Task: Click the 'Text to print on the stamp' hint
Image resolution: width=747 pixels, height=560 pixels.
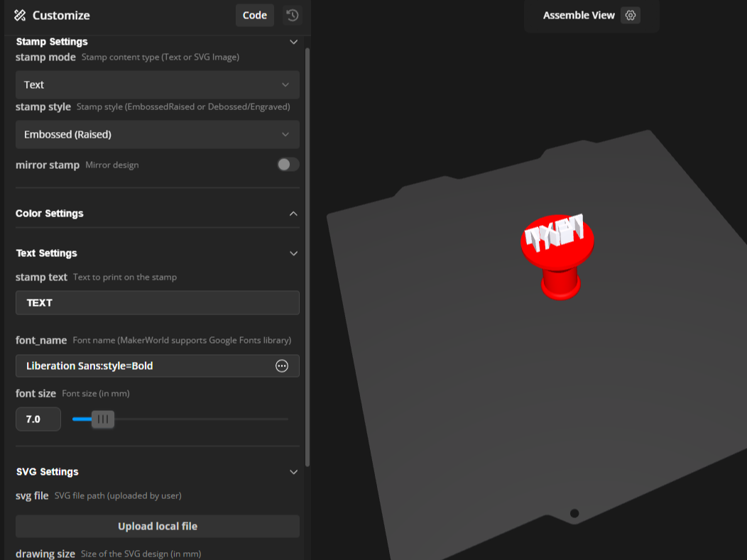Action: (125, 277)
